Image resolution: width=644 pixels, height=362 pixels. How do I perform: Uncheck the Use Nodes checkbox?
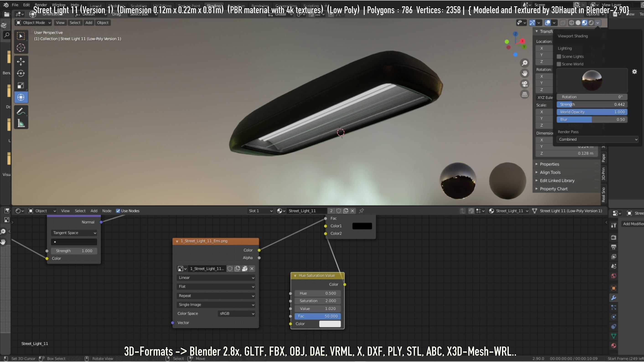118,211
